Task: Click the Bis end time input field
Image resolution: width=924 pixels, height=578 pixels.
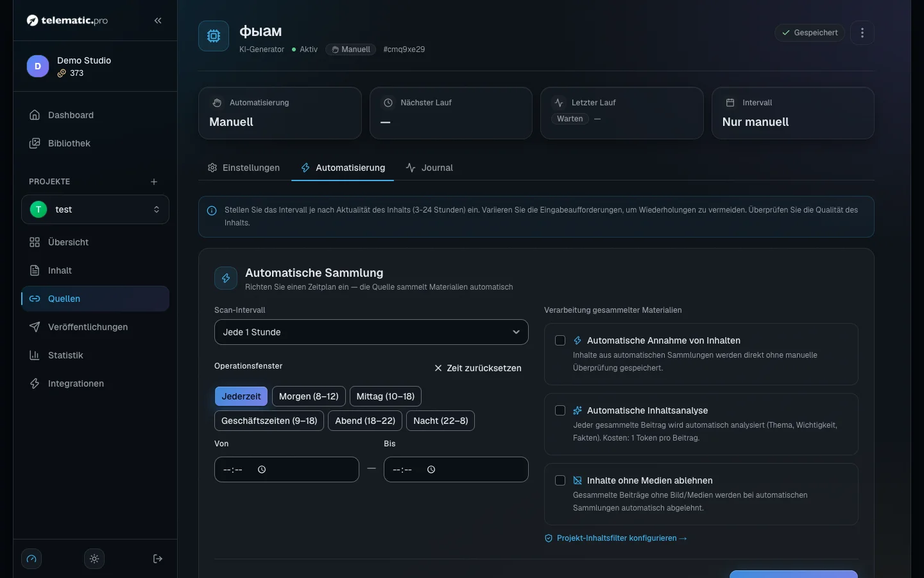Action: pos(456,469)
